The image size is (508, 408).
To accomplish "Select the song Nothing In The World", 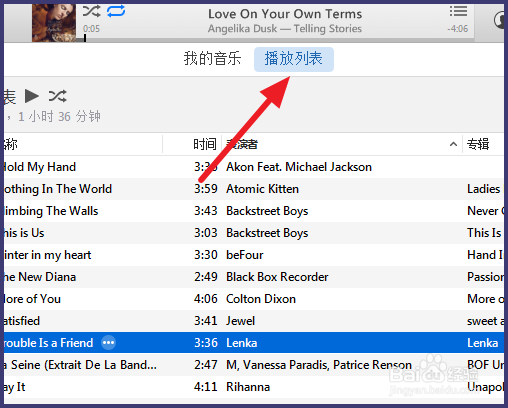I will (57, 189).
